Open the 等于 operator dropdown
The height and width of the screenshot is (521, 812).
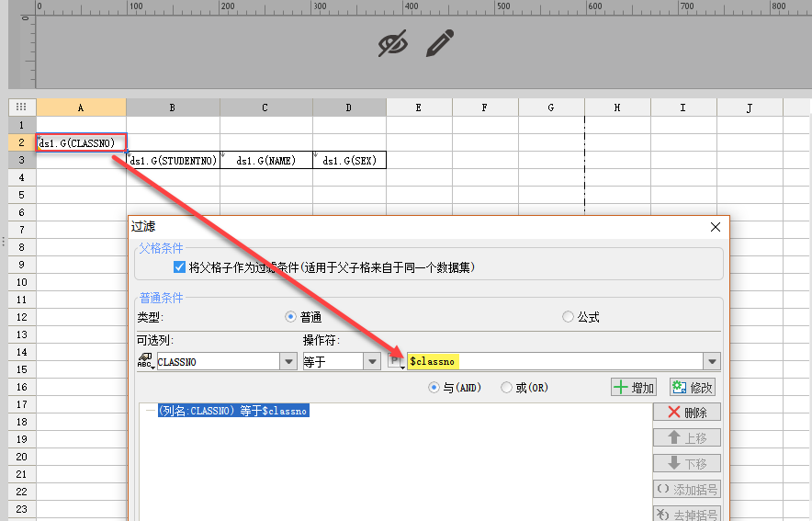point(372,361)
